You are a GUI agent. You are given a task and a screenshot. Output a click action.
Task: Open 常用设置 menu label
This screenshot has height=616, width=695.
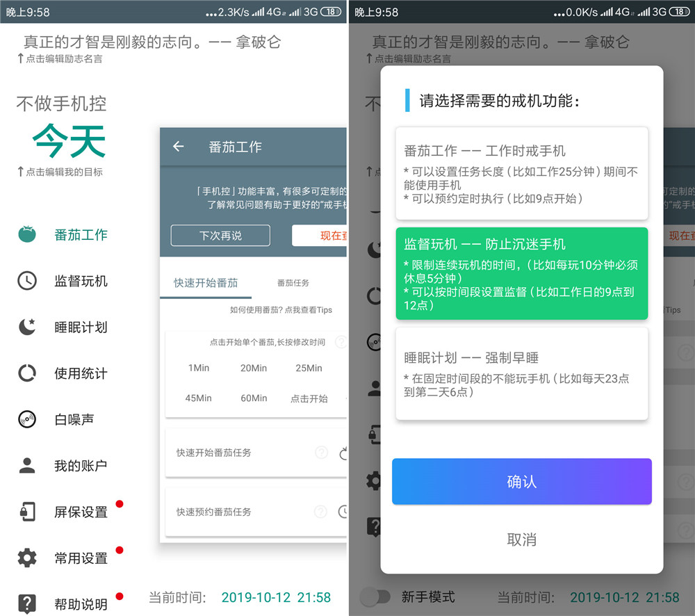[x=81, y=558]
